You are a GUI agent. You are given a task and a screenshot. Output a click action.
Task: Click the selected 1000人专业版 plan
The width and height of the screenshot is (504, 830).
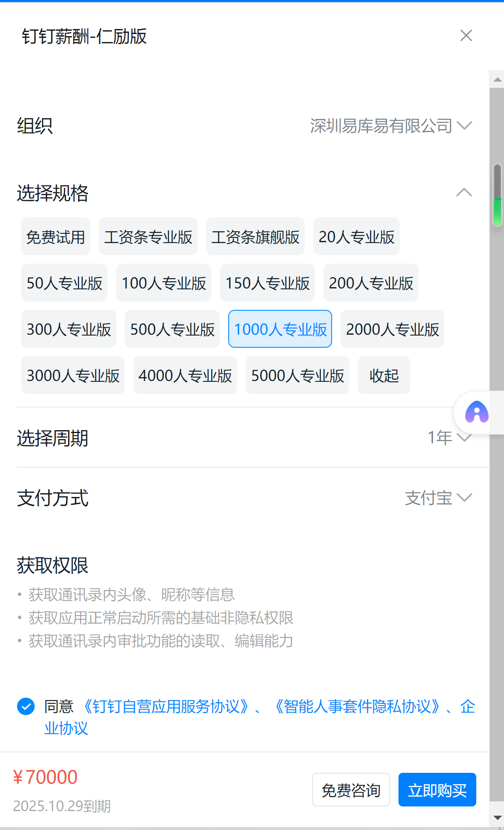[x=280, y=329]
